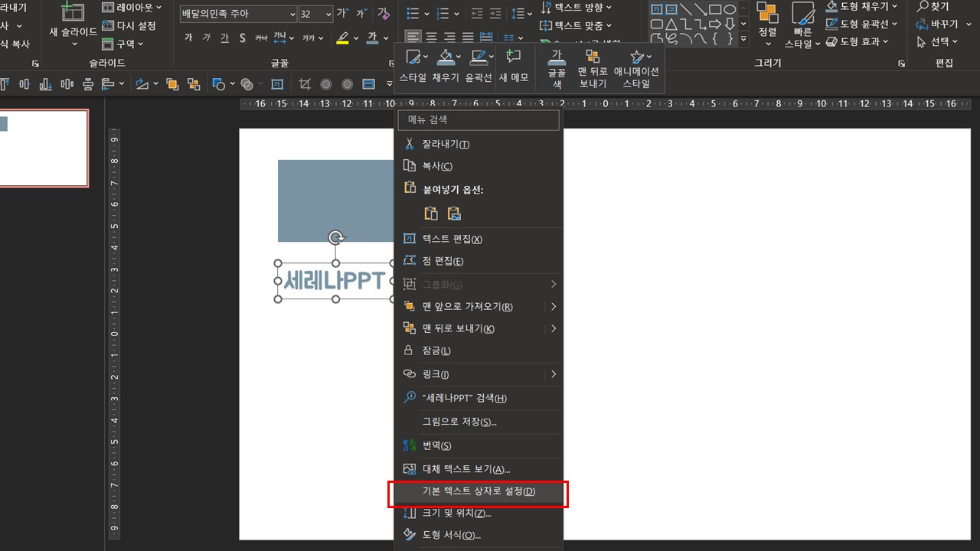Click the align left paragraph icon
The image size is (980, 551).
click(413, 37)
